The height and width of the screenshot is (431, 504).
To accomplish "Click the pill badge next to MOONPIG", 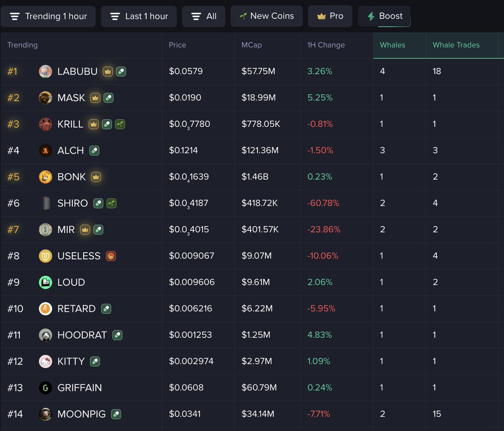I will tap(116, 414).
